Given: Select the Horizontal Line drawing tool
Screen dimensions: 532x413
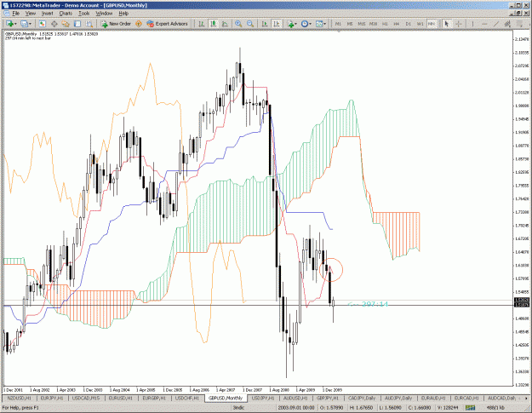Looking at the screenshot, I should [484, 24].
